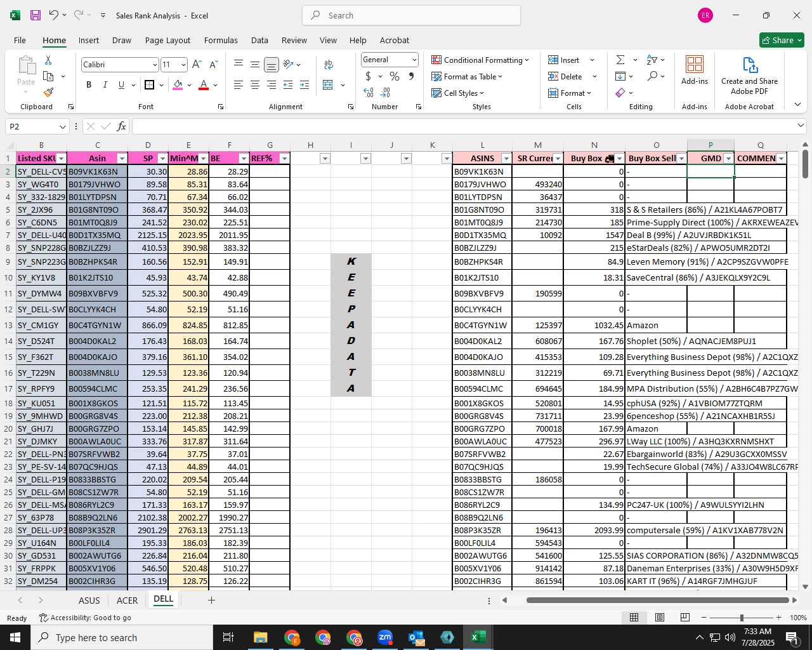Increase font size with large A icon

tap(197, 65)
